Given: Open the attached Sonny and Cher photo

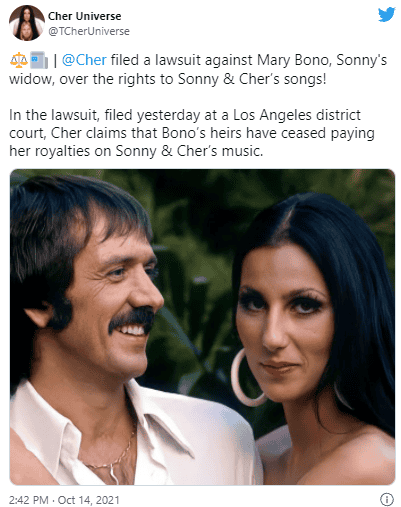Looking at the screenshot, I should click(x=202, y=327).
